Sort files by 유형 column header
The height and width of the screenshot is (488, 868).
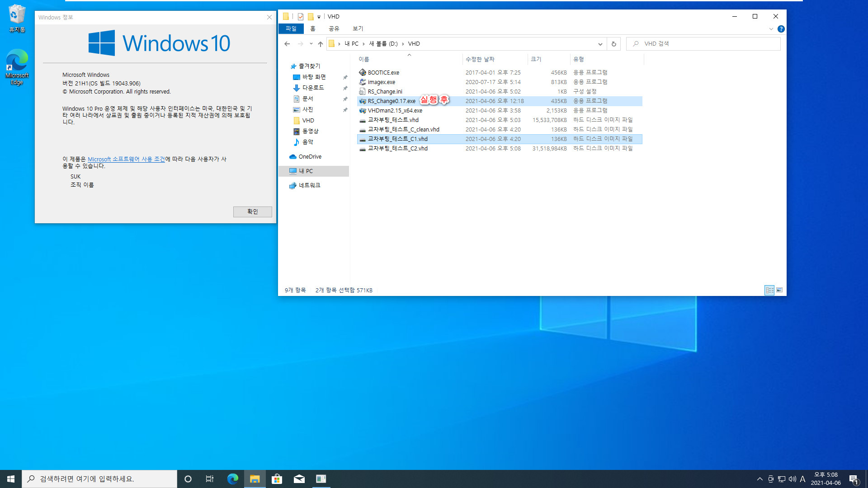tap(607, 59)
